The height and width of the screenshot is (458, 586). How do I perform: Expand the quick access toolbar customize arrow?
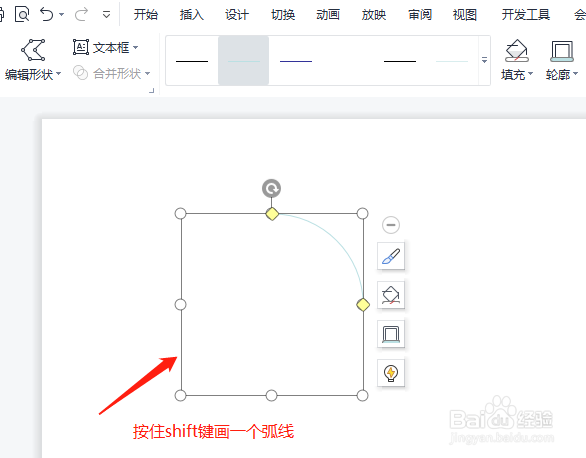coord(107,15)
